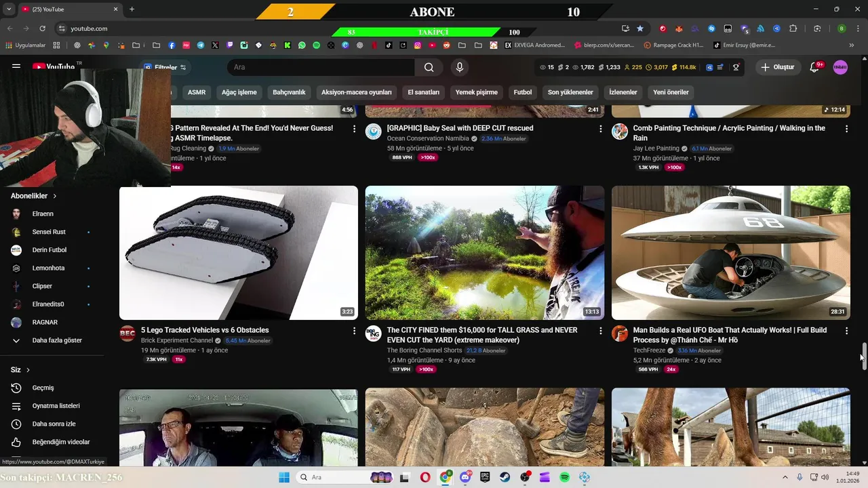This screenshot has height=488, width=868.
Task: Open The Boring Channel Shorts link
Action: [425, 350]
